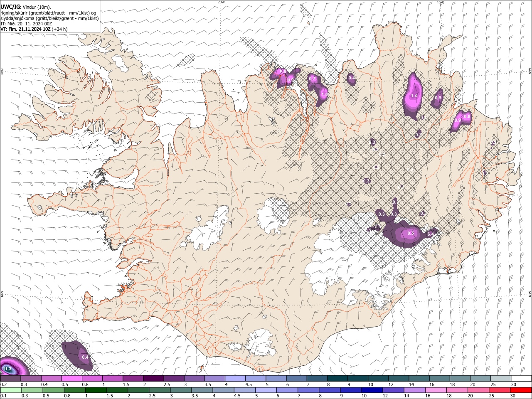
Task: Click the initial time 'IT: Mið. 20. 11. 2024 00Z'
Action: coord(26,24)
